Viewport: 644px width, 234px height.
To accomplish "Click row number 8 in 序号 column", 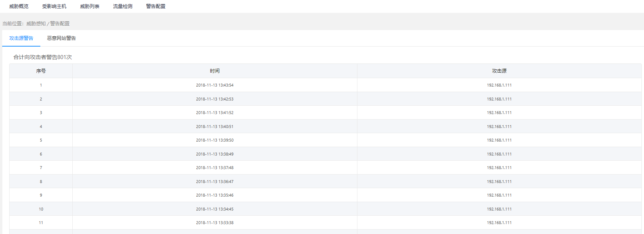I will point(41,182).
